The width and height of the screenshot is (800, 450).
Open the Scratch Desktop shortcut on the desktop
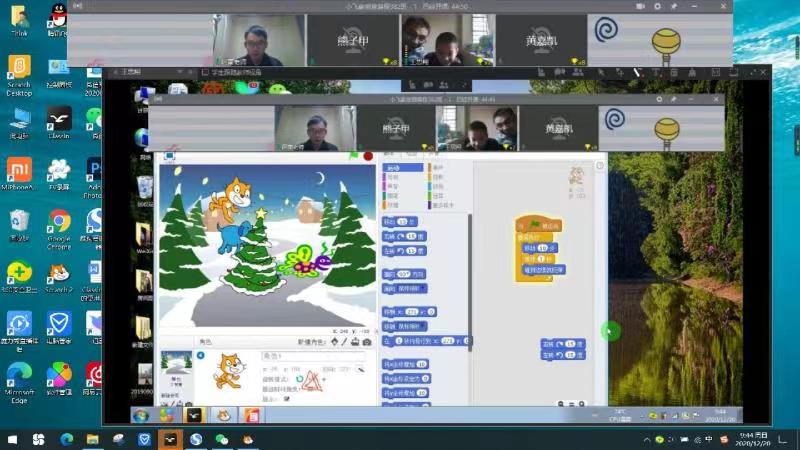pyautogui.click(x=19, y=76)
